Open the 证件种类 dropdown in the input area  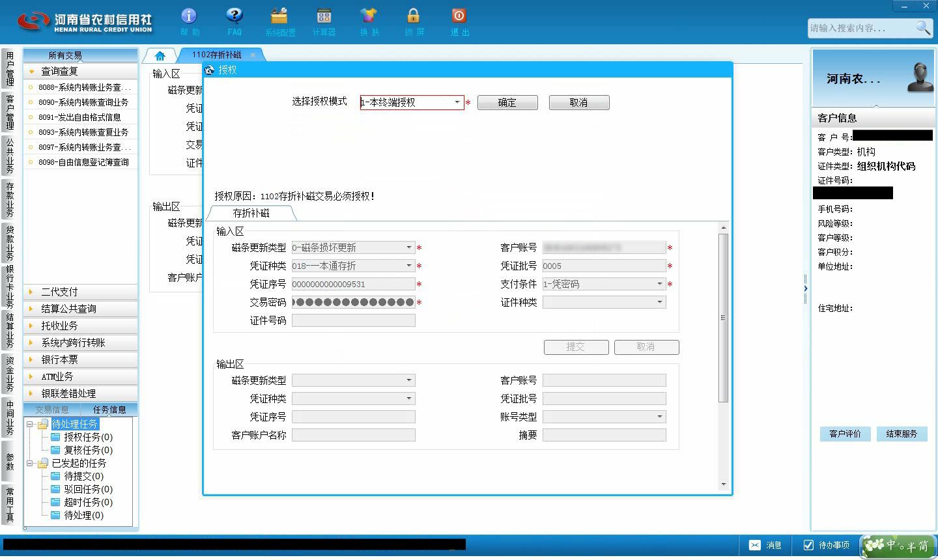click(x=660, y=302)
